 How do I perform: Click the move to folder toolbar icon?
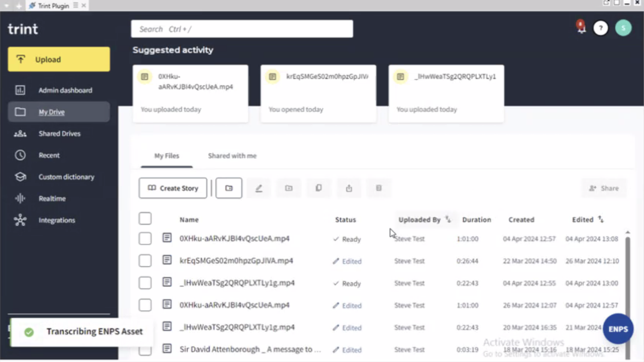pyautogui.click(x=289, y=188)
